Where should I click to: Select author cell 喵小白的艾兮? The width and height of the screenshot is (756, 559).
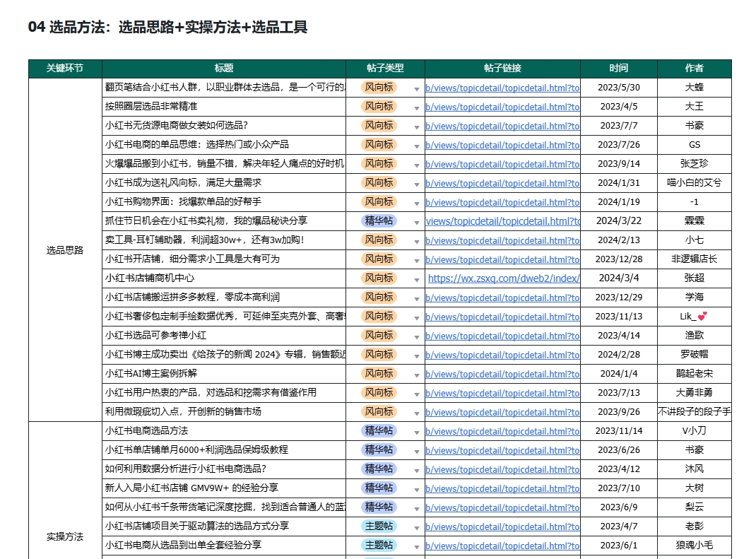tap(695, 183)
